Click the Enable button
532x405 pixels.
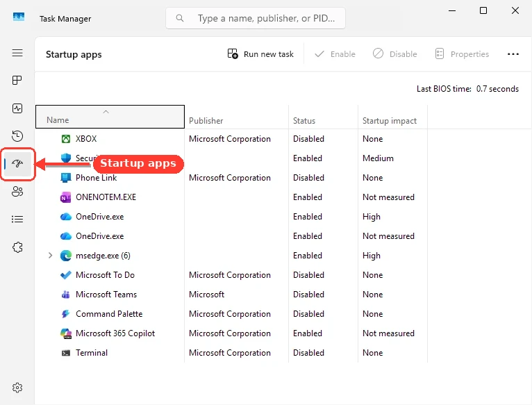point(335,54)
